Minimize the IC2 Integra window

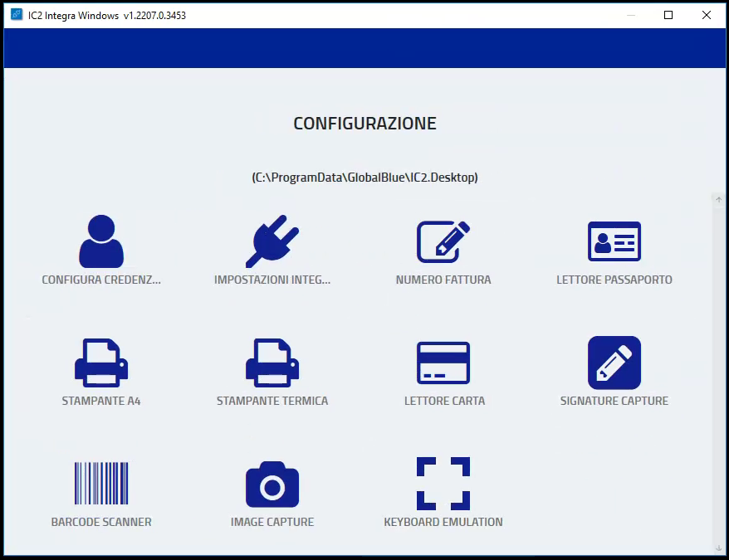pos(631,15)
